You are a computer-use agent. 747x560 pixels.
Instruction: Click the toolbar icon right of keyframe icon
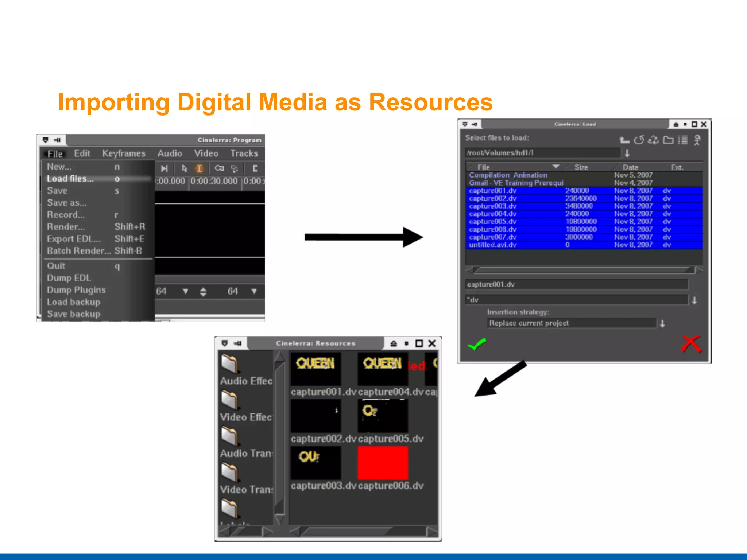[235, 168]
